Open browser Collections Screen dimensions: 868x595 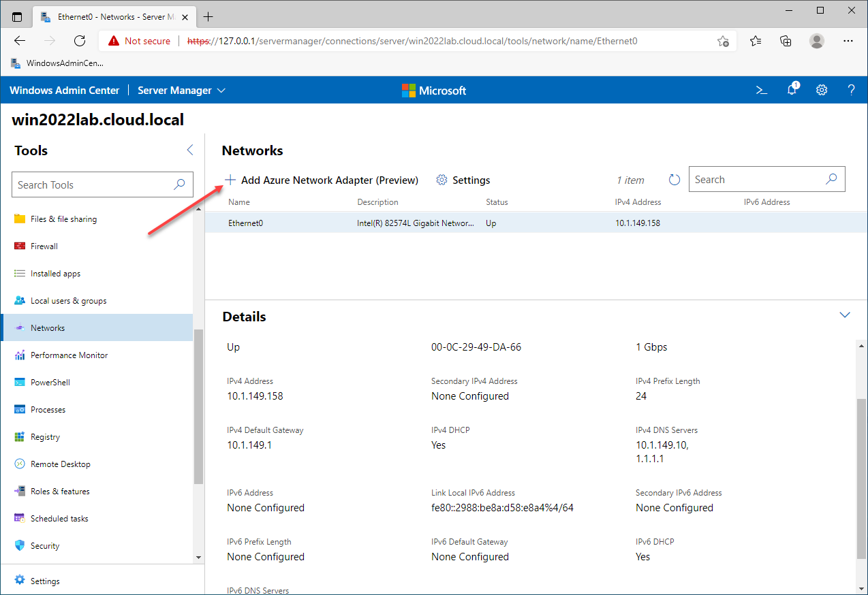[786, 41]
